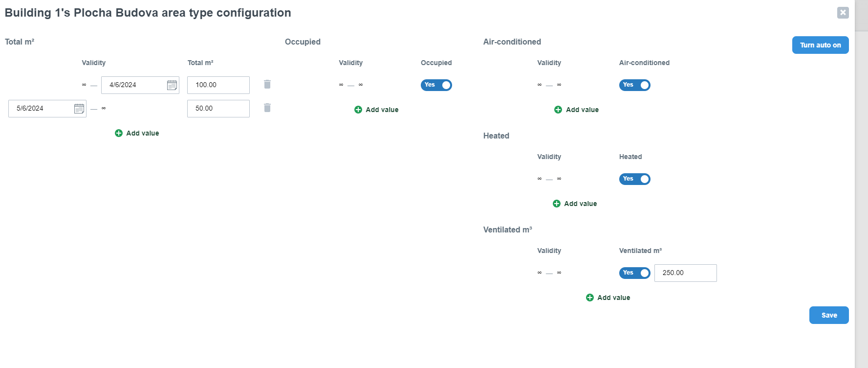
Task: Delete the 50.00 total m² row
Action: 267,108
